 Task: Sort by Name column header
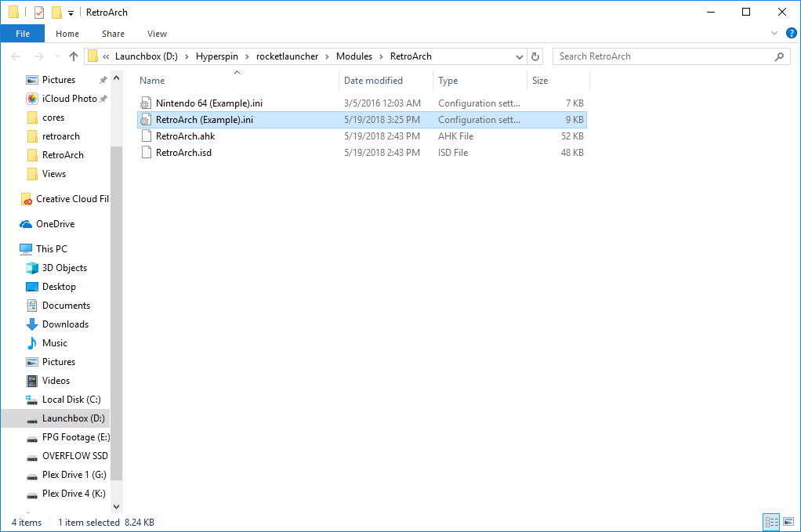point(237,81)
